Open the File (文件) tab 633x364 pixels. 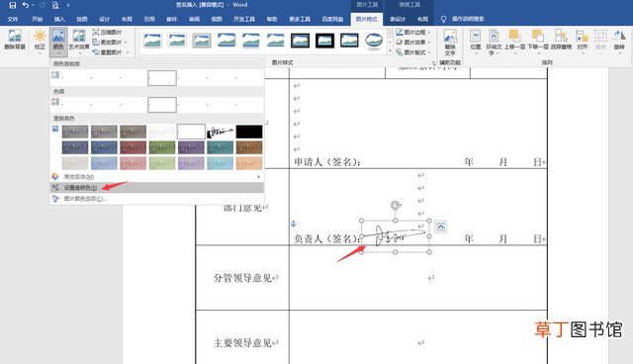click(x=13, y=19)
